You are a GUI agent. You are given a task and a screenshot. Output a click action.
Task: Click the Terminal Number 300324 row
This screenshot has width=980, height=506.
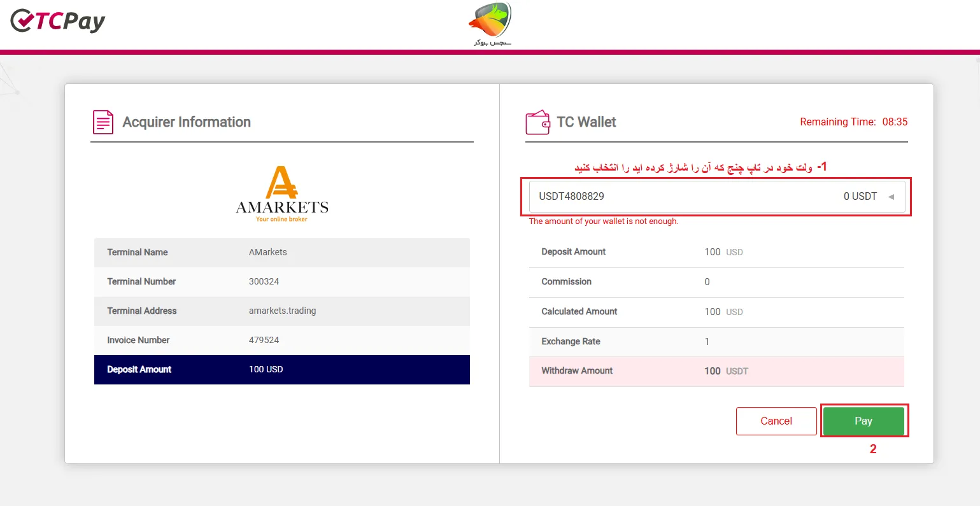282,281
